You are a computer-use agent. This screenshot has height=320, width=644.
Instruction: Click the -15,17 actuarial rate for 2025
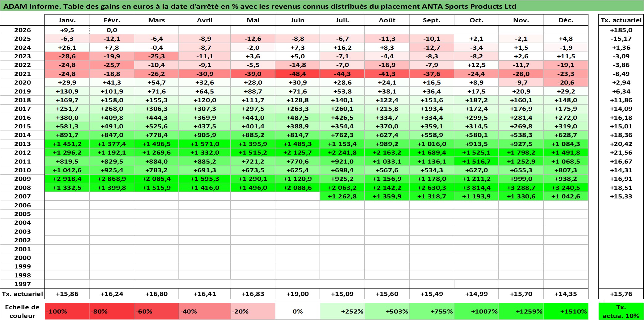coord(621,39)
